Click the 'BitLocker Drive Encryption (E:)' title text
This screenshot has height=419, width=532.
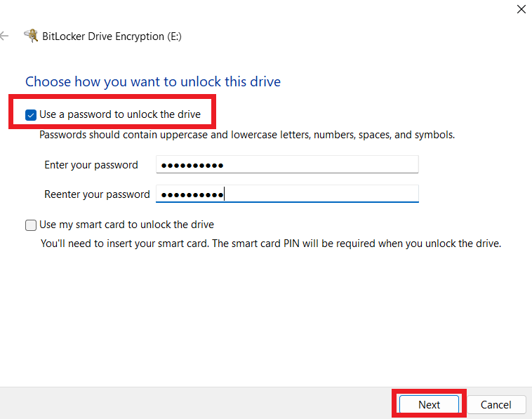tap(112, 36)
